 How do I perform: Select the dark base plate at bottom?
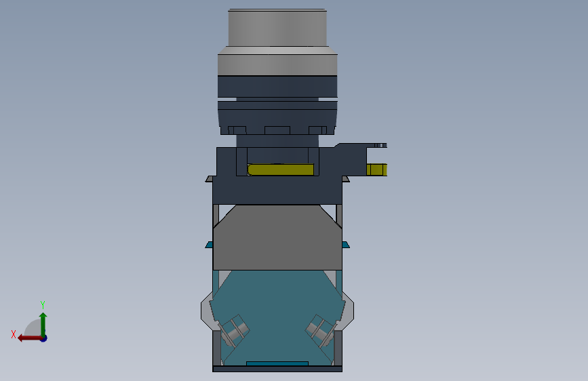[277, 369]
